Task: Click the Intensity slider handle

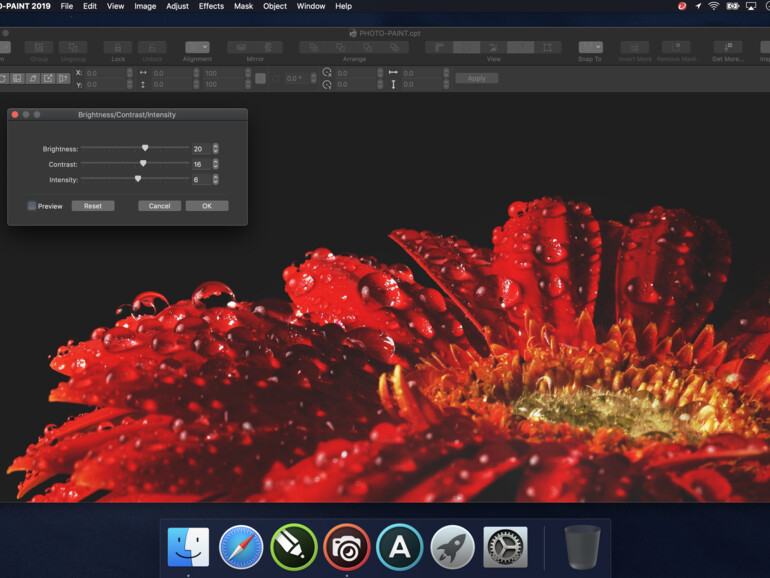Action: (138, 179)
